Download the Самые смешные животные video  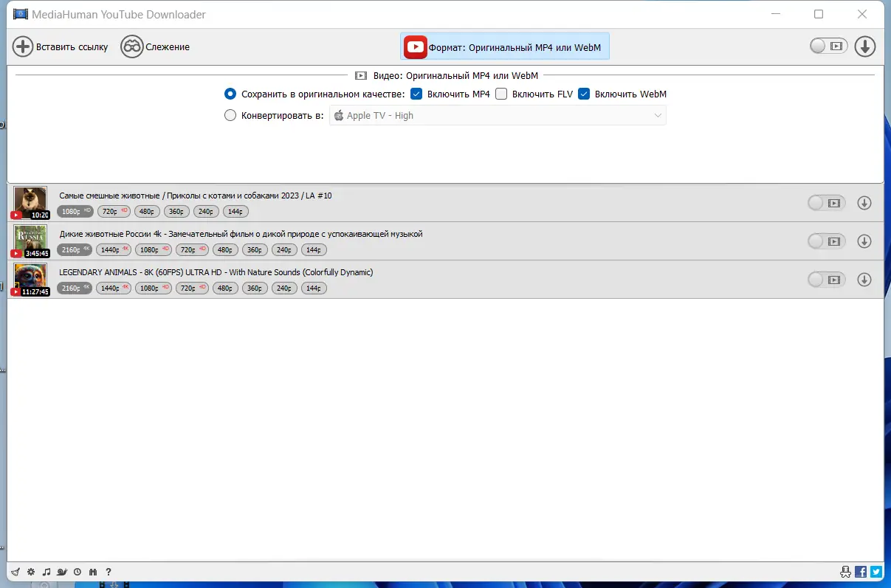point(864,203)
